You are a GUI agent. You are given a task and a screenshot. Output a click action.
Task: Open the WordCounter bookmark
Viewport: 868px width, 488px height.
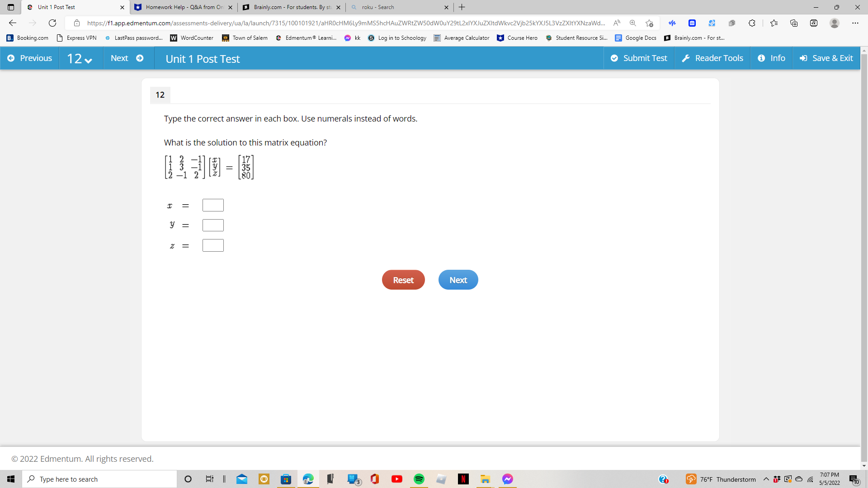point(191,38)
